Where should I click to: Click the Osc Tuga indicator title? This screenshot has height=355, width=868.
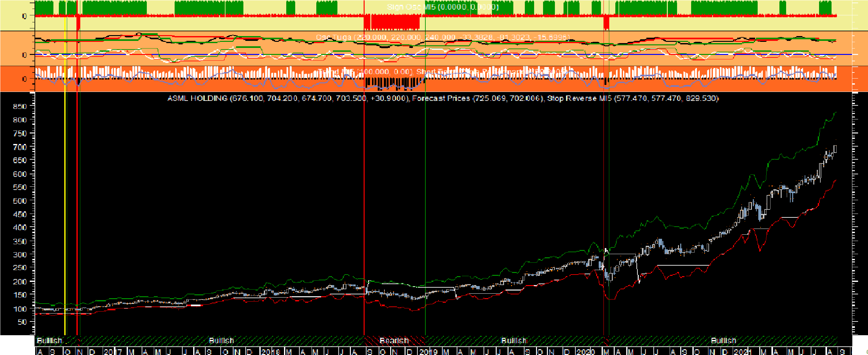pyautogui.click(x=334, y=37)
